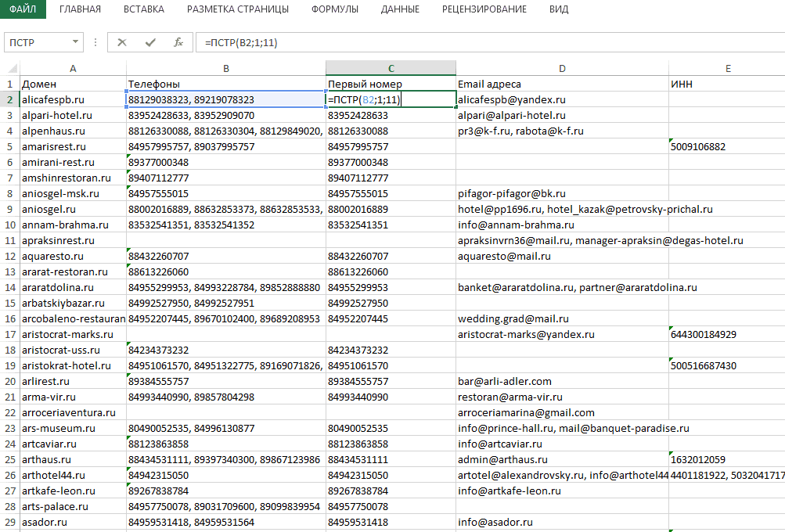Cancel the formula entry with the X icon
This screenshot has width=785, height=532.
[x=121, y=42]
